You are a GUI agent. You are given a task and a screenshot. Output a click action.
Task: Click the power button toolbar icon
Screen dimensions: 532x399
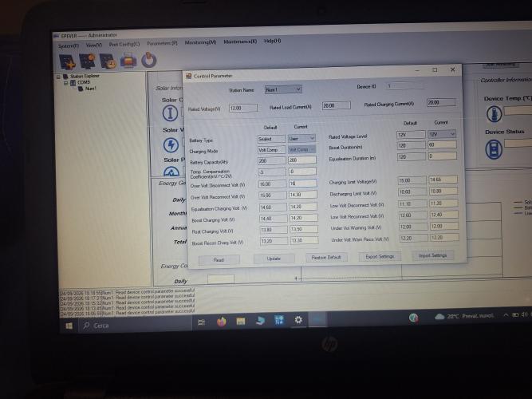148,60
